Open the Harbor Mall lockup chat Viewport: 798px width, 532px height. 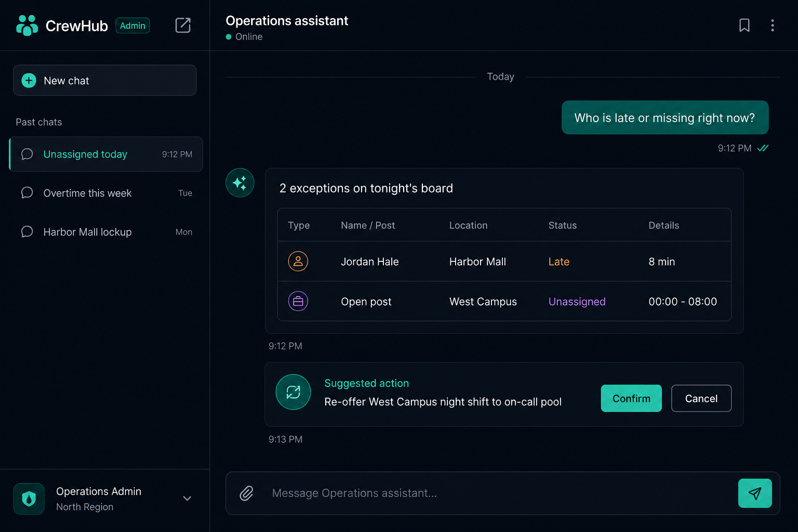click(106, 232)
